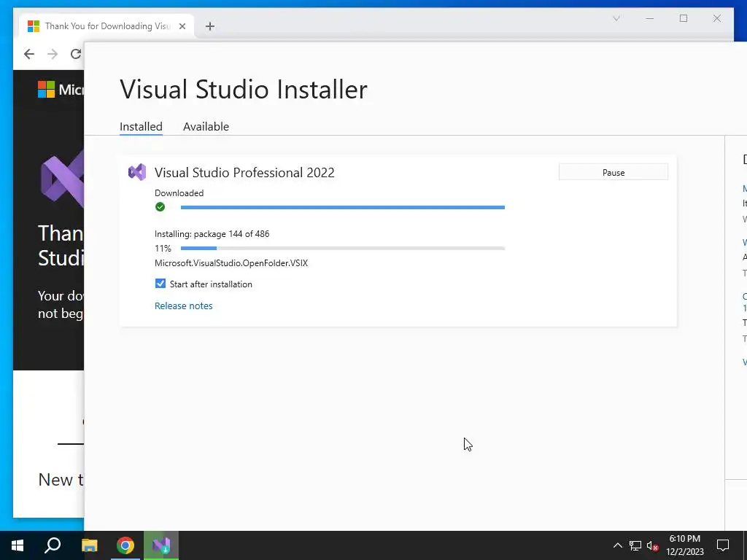Click the Visual Studio Professional 2022 product name
This screenshot has width=747, height=560.
pos(244,172)
